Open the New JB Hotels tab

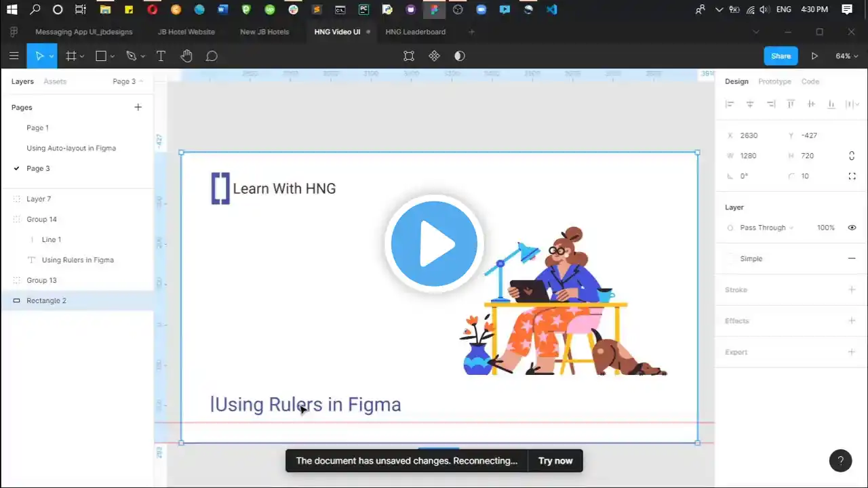coord(264,32)
